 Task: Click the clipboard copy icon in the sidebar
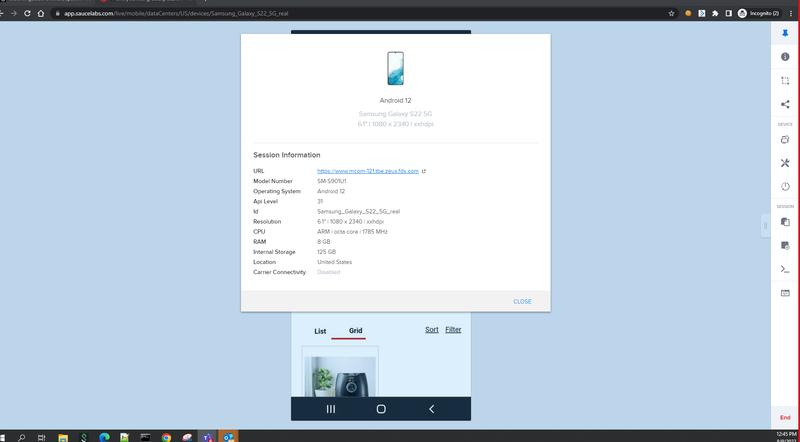(x=785, y=222)
